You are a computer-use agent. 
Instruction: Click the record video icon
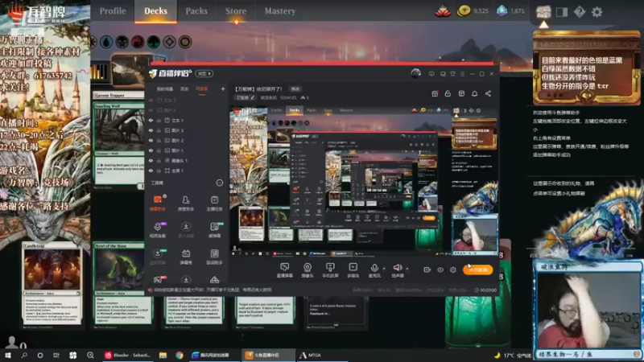point(427,269)
